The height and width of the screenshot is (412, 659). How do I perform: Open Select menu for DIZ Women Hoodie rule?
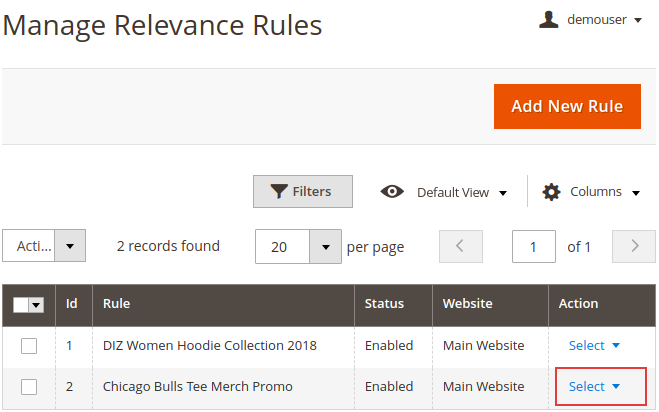tap(595, 346)
